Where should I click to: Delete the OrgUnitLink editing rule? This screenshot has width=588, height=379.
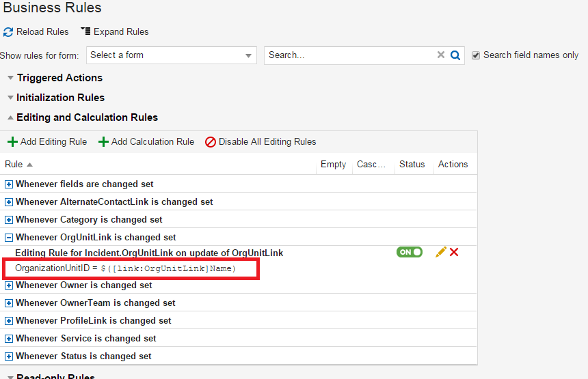pyautogui.click(x=454, y=252)
